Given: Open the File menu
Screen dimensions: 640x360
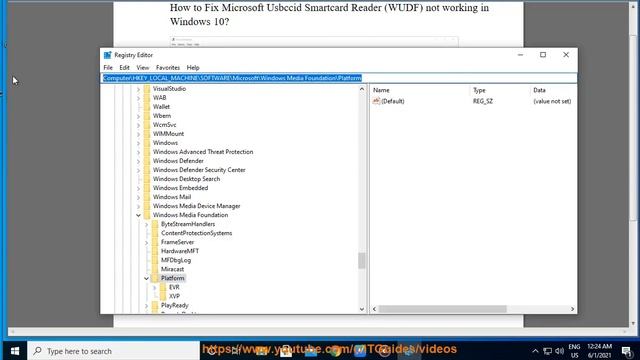Looking at the screenshot, I should click(108, 67).
